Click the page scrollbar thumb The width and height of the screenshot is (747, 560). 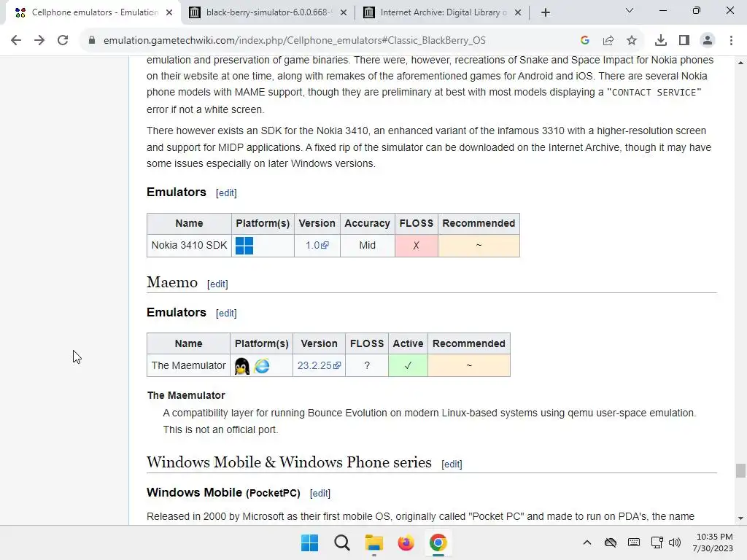coord(740,470)
